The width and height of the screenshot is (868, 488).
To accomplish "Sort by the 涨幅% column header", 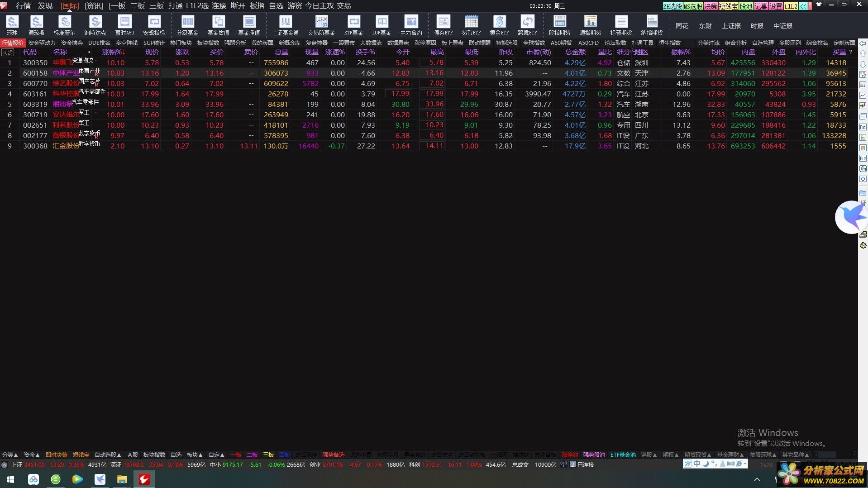I will (x=113, y=52).
